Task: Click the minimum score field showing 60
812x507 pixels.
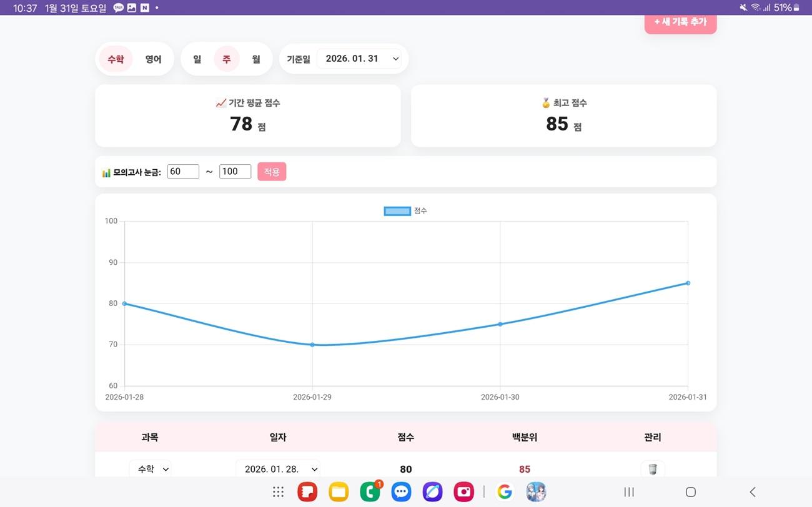Action: [182, 171]
